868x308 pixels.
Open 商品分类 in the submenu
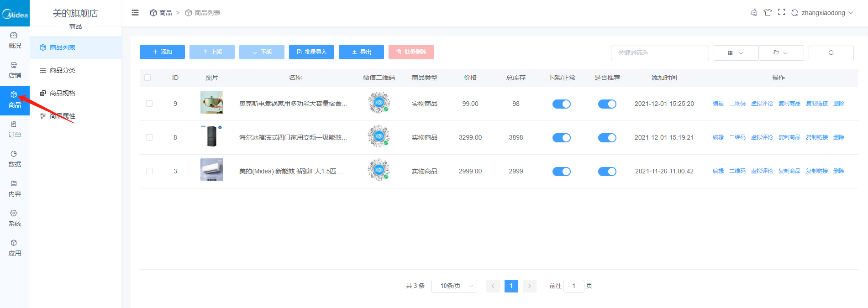76,70
